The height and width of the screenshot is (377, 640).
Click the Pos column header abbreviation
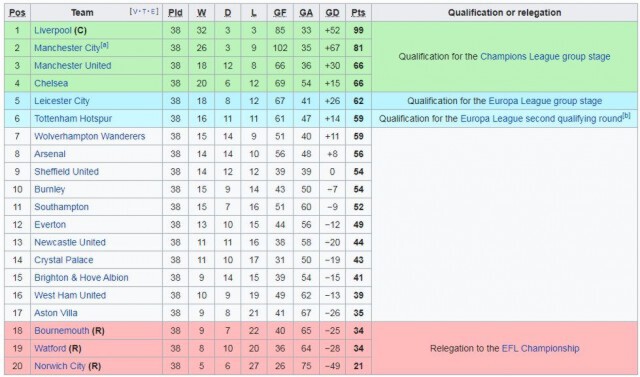point(17,13)
